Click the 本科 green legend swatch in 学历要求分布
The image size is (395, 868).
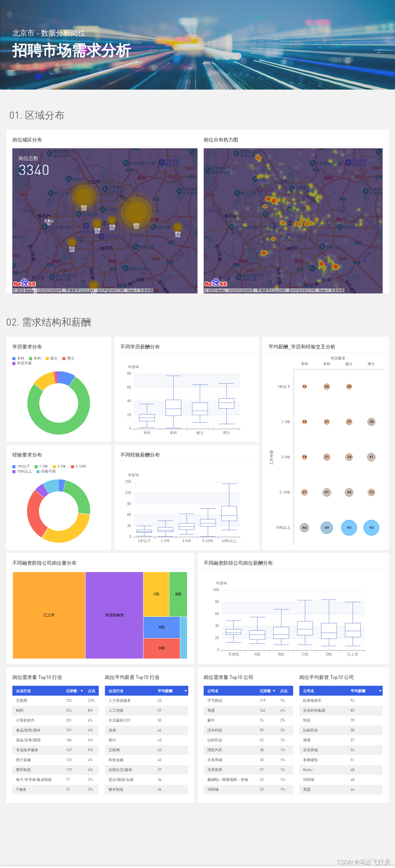click(x=31, y=359)
